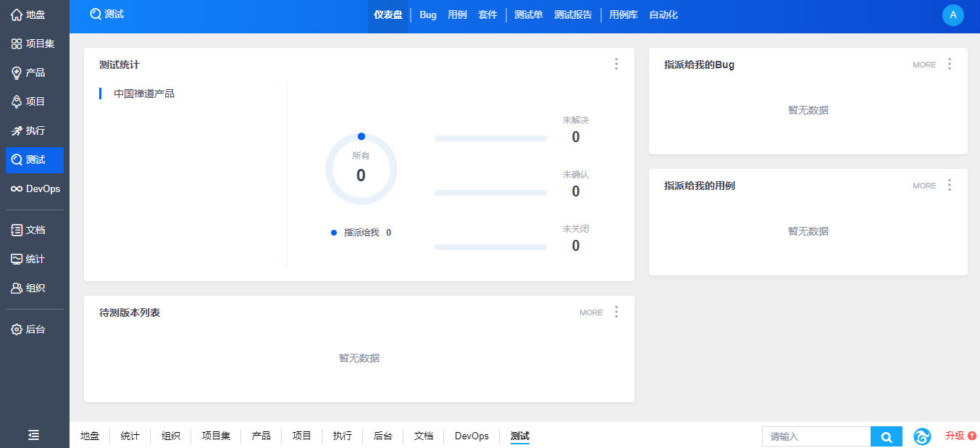Open 指派给我的Bug panel three-dot menu
The image size is (980, 448).
(950, 65)
